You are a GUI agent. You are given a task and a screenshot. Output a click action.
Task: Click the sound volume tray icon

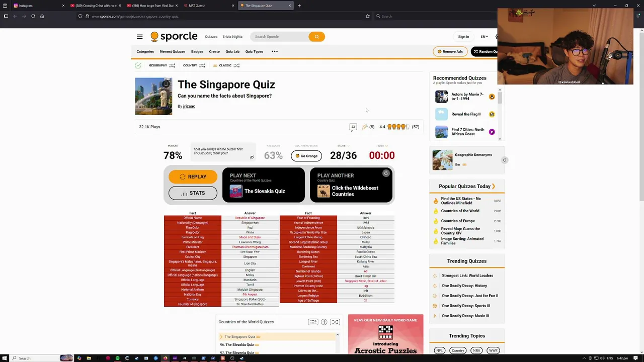pos(602,358)
